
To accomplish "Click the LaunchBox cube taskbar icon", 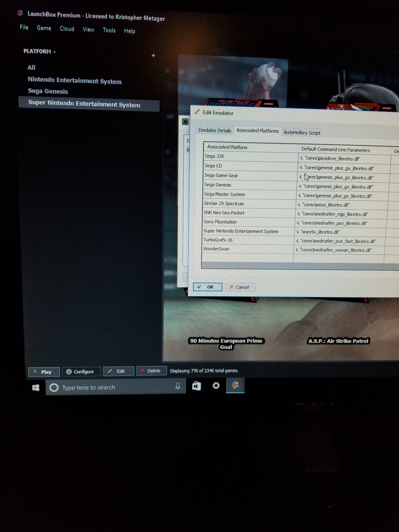I will (x=235, y=385).
